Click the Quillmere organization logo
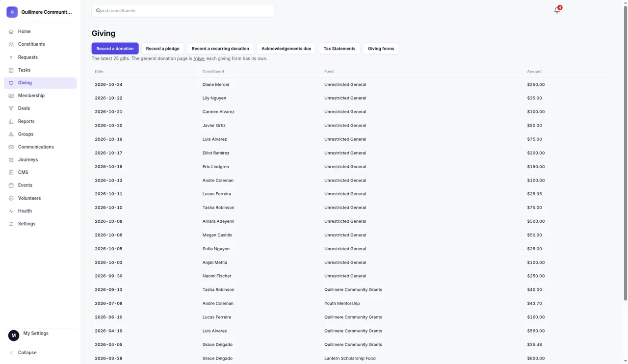628x364 pixels. (x=12, y=12)
